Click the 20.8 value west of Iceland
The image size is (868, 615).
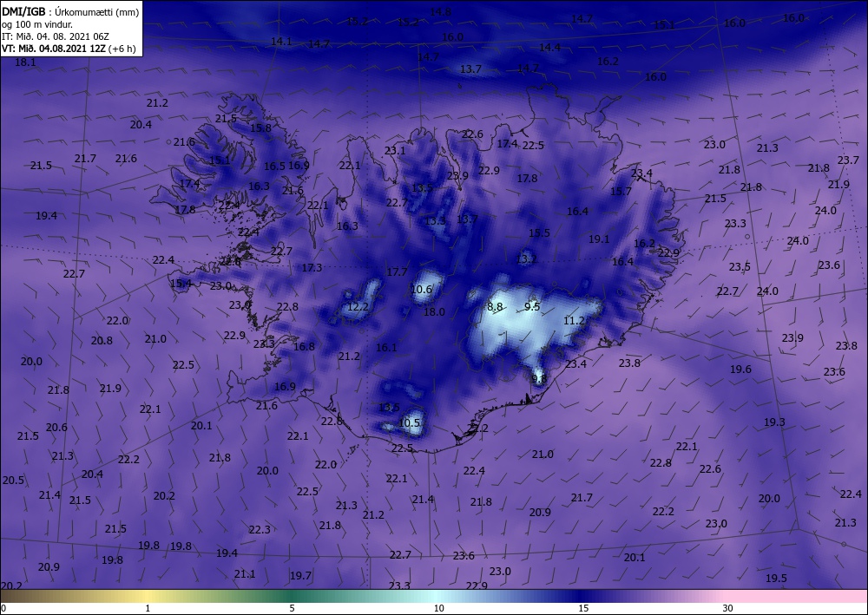coord(102,341)
